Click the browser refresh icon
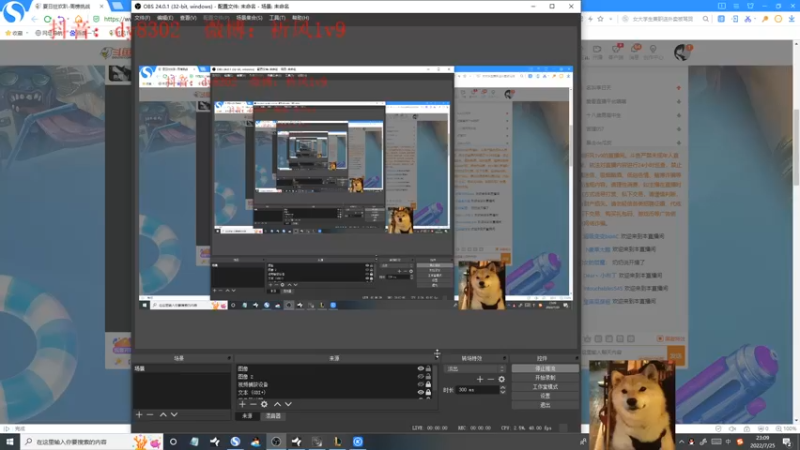This screenshot has height=450, width=800. point(47,19)
